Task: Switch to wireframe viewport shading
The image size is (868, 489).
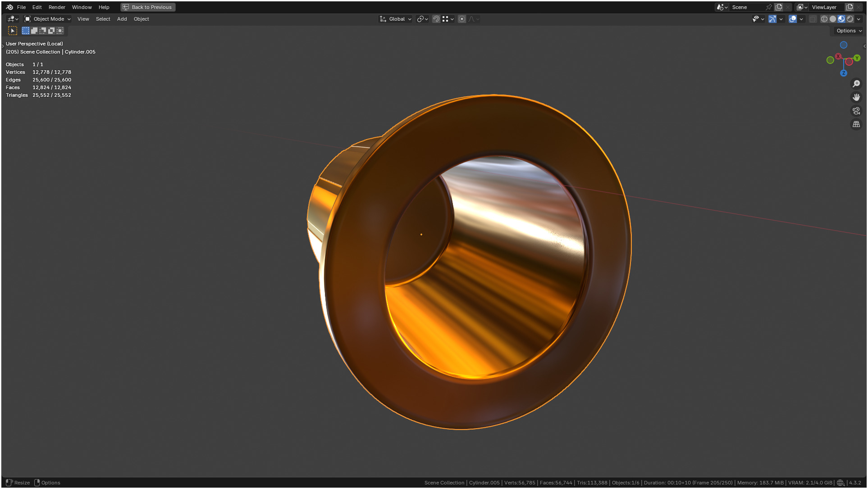Action: 824,19
